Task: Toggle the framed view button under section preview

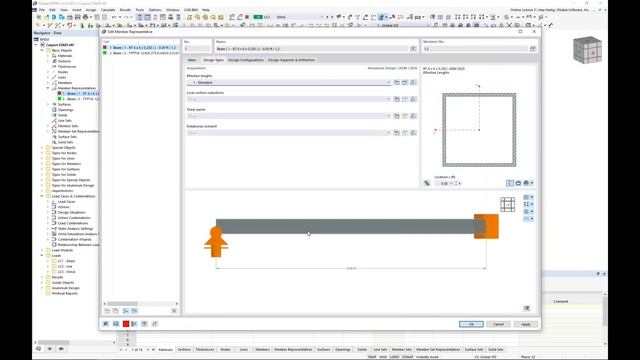Action: click(510, 183)
